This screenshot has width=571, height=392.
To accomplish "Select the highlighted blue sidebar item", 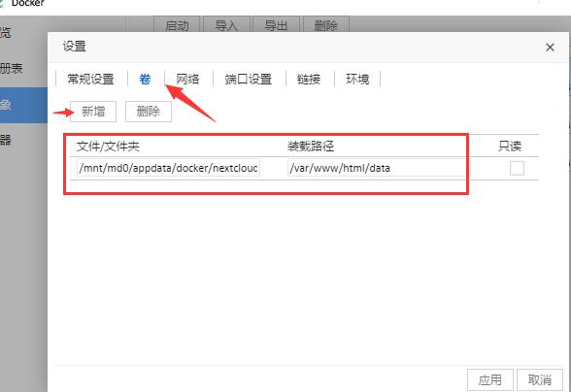I will 23,105.
